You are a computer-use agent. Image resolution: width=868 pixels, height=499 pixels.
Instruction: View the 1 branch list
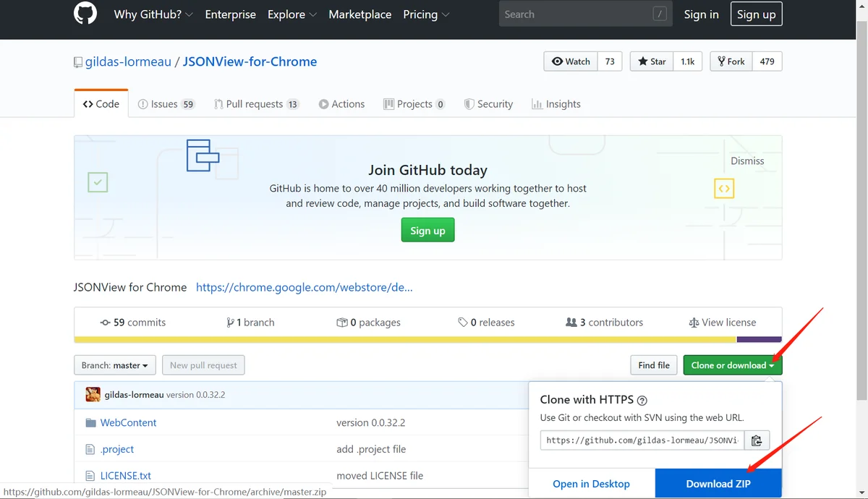tap(250, 323)
